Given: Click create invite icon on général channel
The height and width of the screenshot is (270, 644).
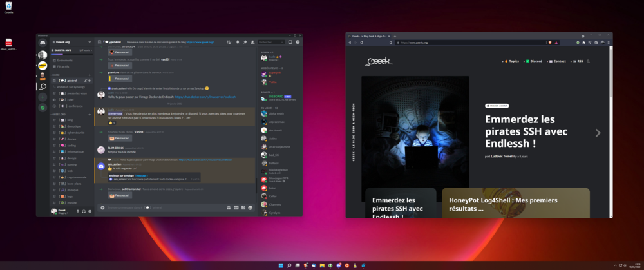Looking at the screenshot, I should [86, 81].
